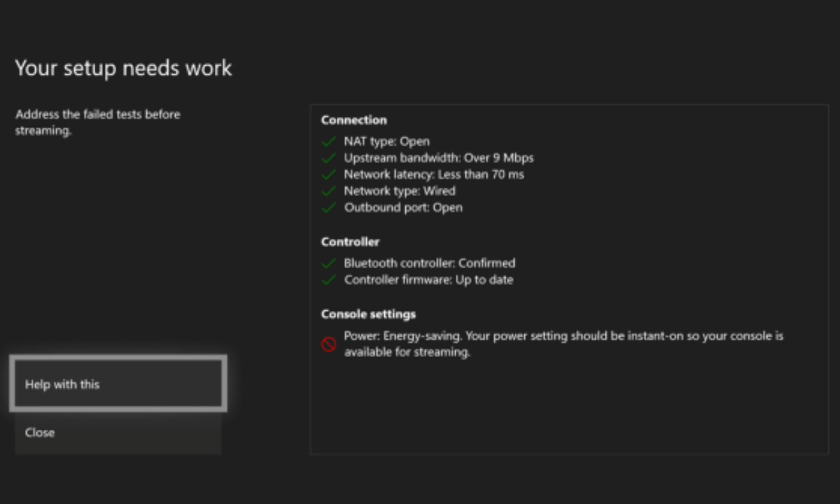
Task: Click the Controller firmware green checkmark
Action: click(328, 280)
